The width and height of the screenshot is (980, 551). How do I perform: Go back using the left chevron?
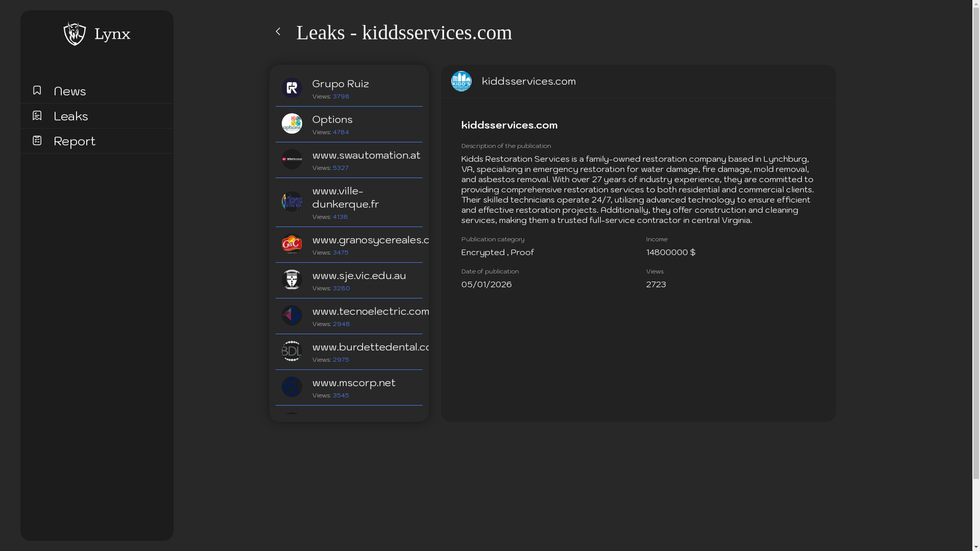278,32
